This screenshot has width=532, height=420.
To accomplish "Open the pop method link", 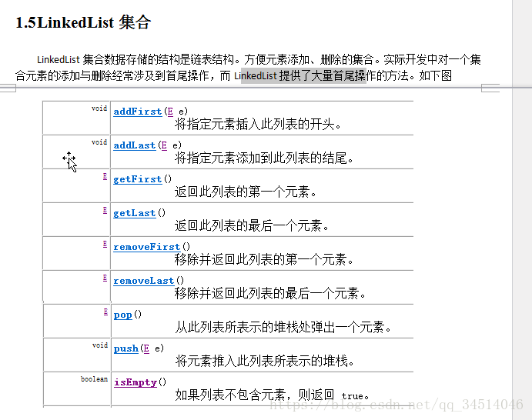I will pyautogui.click(x=123, y=315).
